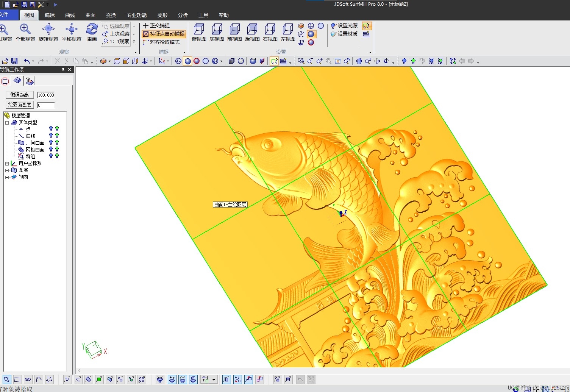
Task: Select the 平移观察 pan view tool
Action: 71,29
